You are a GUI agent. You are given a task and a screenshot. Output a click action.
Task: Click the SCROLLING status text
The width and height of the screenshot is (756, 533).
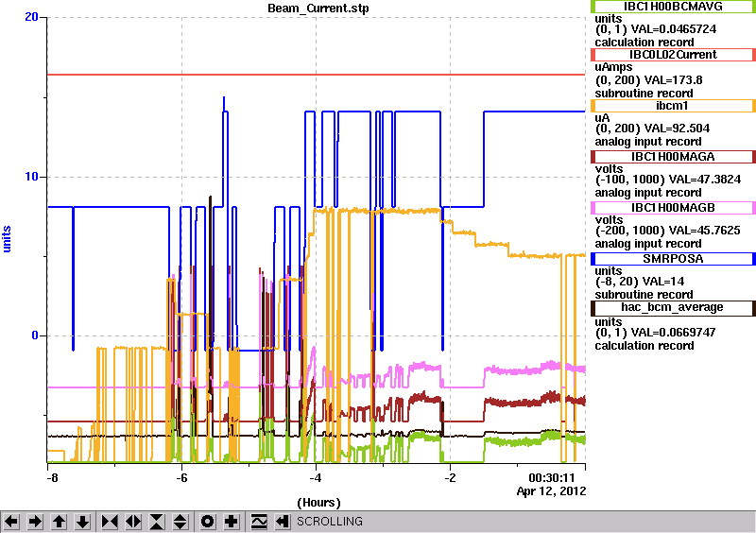(x=329, y=522)
